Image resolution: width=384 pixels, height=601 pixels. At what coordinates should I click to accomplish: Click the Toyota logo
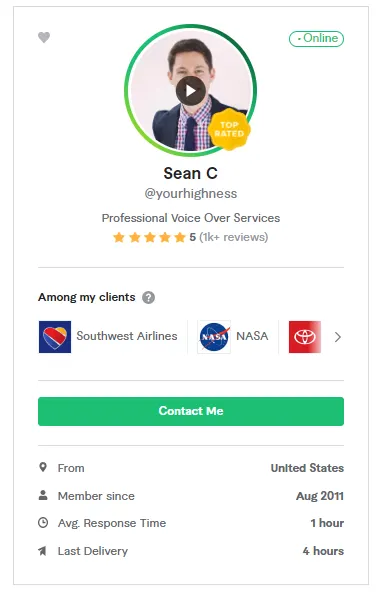click(305, 337)
